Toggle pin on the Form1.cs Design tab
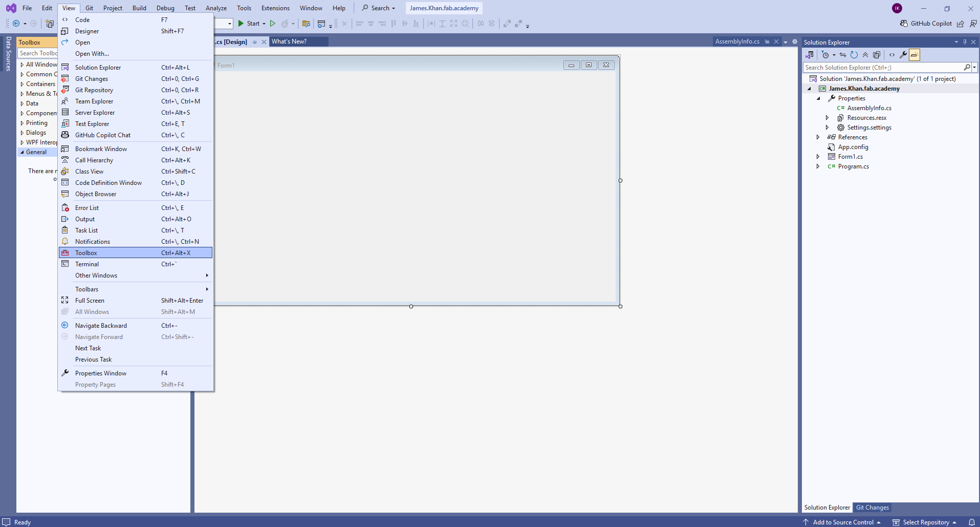This screenshot has width=980, height=527. [x=254, y=42]
